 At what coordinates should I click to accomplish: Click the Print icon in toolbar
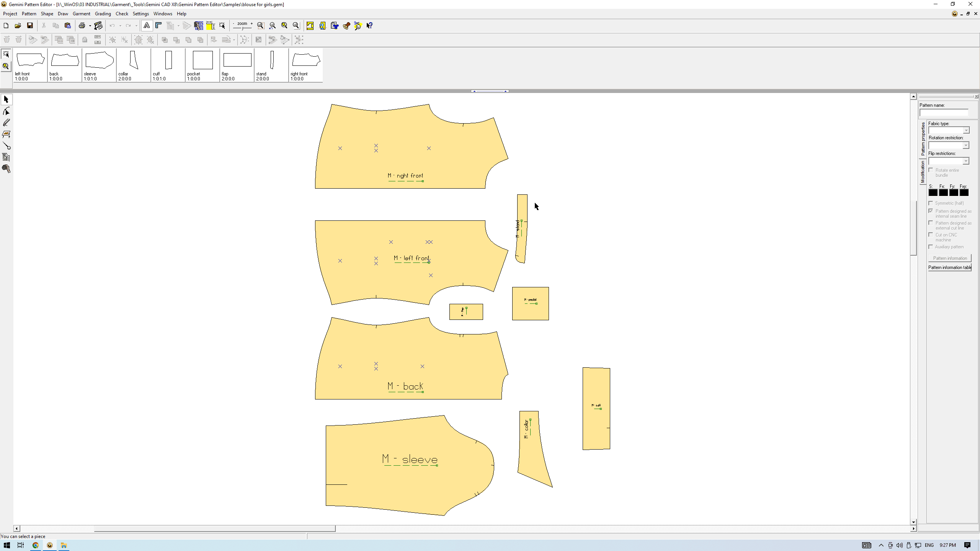point(82,26)
